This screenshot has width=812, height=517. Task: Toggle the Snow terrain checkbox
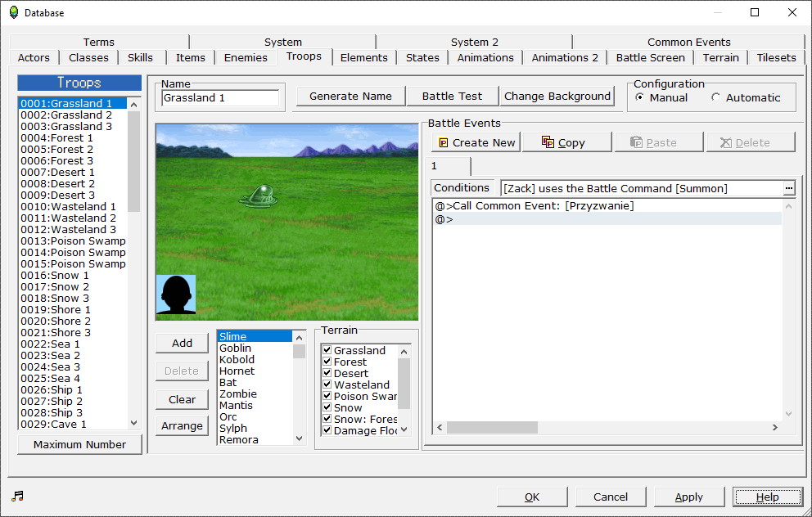(327, 407)
